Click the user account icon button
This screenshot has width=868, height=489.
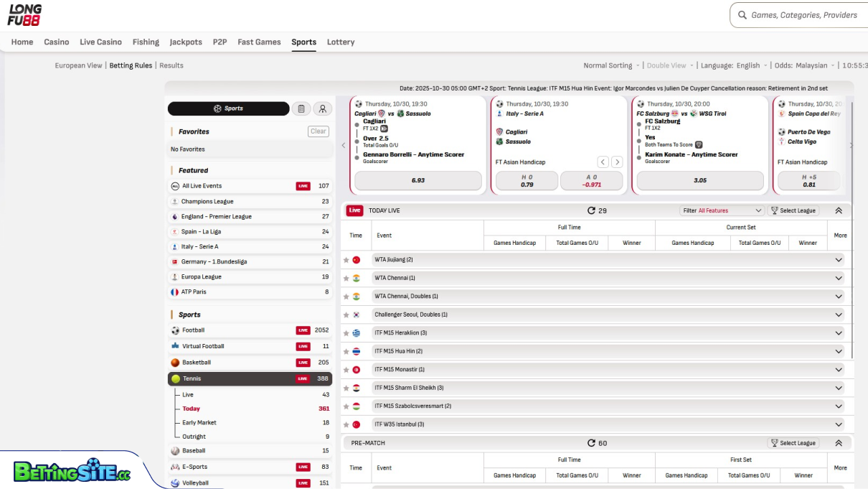(323, 108)
